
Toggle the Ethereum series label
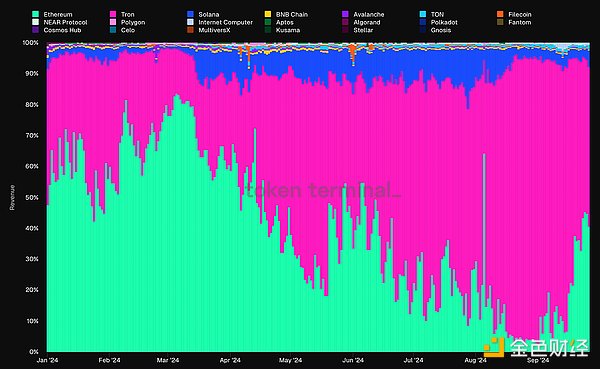point(58,15)
